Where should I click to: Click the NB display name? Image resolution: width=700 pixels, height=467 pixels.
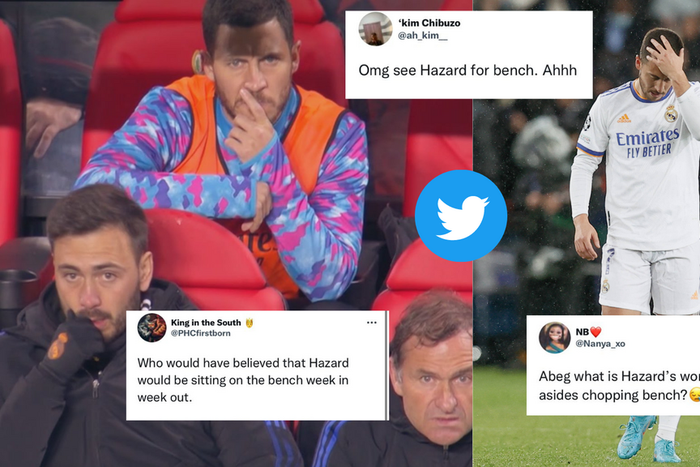coord(582,332)
